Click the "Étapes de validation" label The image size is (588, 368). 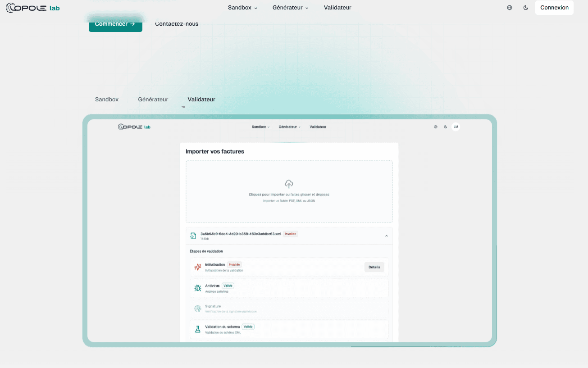coord(206,251)
